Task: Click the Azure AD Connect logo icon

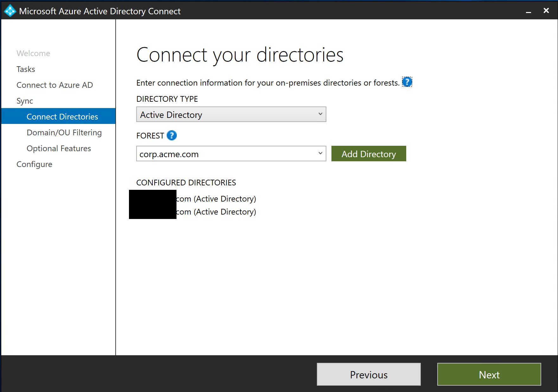Action: 10,11
